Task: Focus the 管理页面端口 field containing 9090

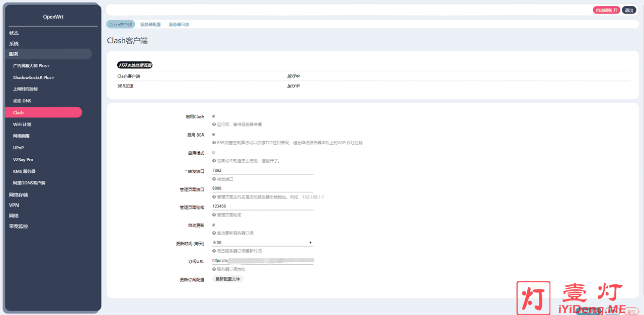Action: (263, 188)
